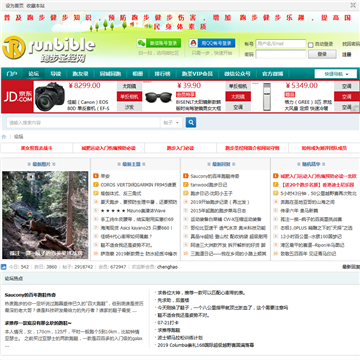Select the 论坛 nav tab
The width and height of the screenshot is (360, 360).
(33, 74)
